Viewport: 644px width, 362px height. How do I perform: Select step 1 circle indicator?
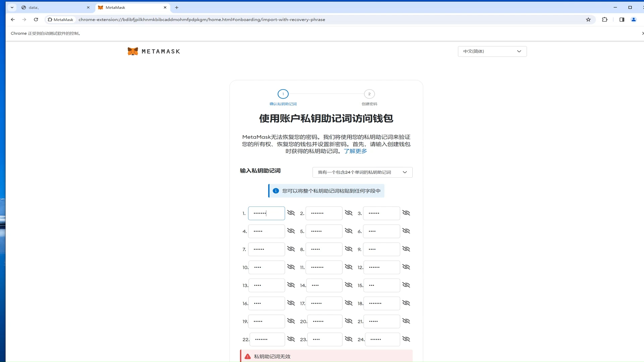coord(283,94)
